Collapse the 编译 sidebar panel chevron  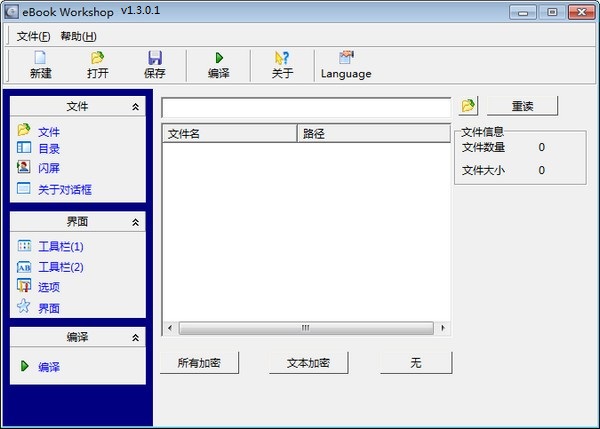tap(135, 338)
